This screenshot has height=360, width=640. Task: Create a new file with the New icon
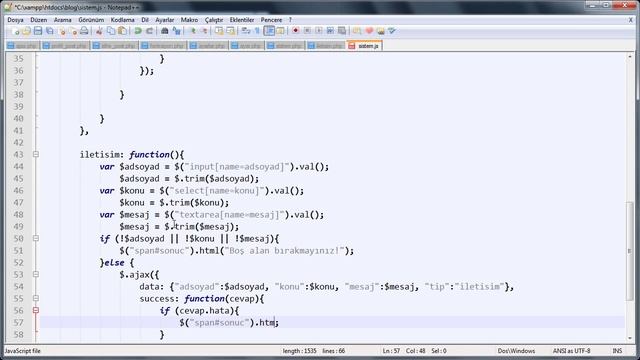15,31
